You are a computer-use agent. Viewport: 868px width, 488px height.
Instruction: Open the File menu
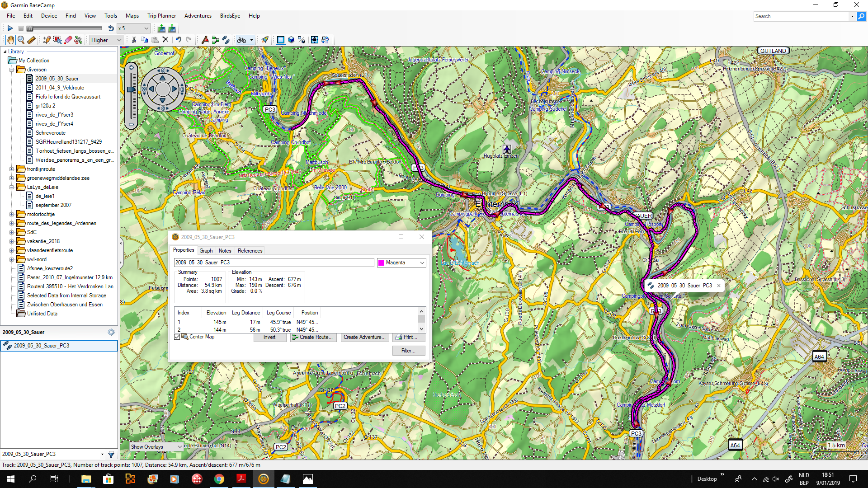[x=11, y=15]
